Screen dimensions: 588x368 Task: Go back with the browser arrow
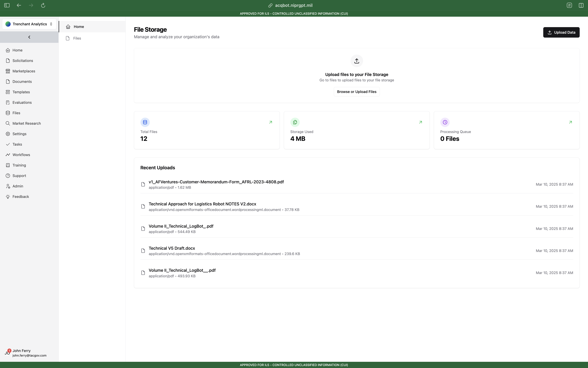[19, 5]
